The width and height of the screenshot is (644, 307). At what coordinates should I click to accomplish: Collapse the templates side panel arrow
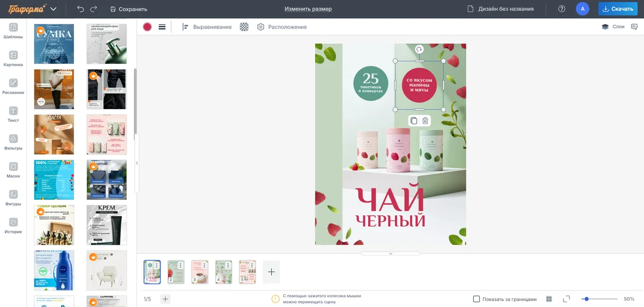click(136, 163)
